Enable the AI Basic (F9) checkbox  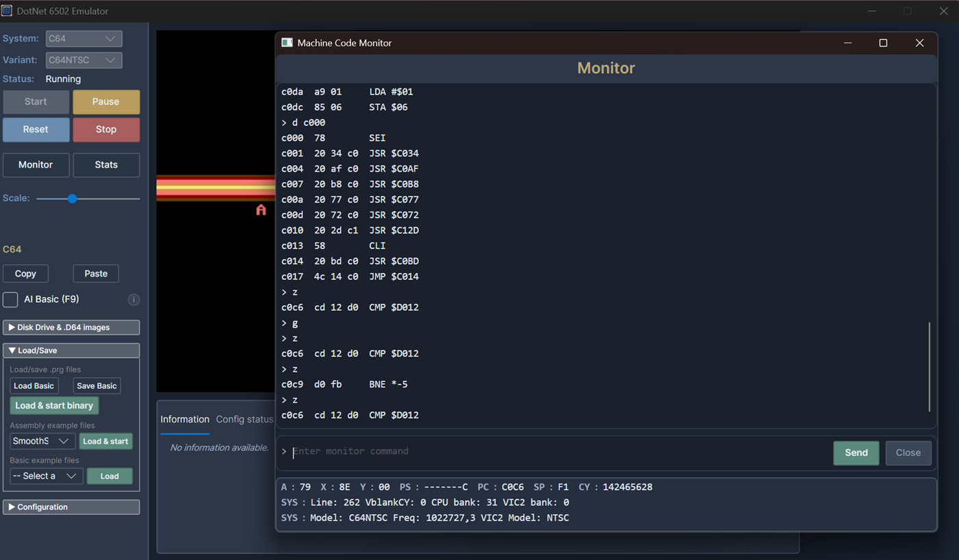(x=10, y=299)
